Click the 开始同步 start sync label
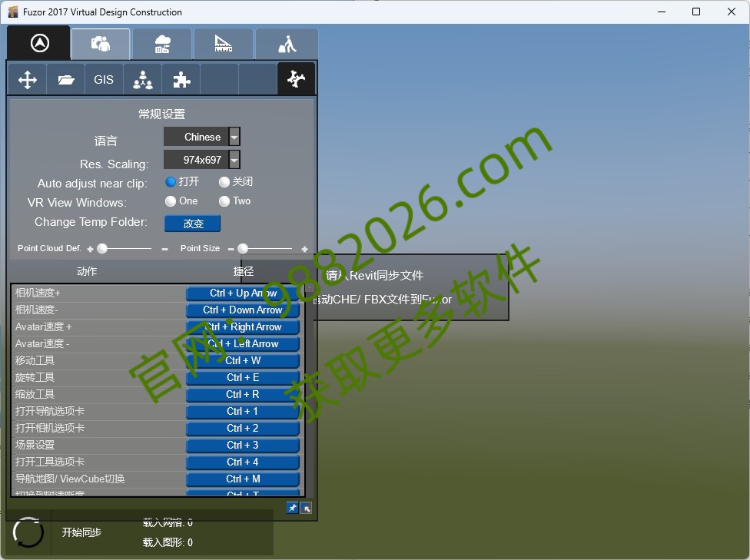 click(81, 532)
